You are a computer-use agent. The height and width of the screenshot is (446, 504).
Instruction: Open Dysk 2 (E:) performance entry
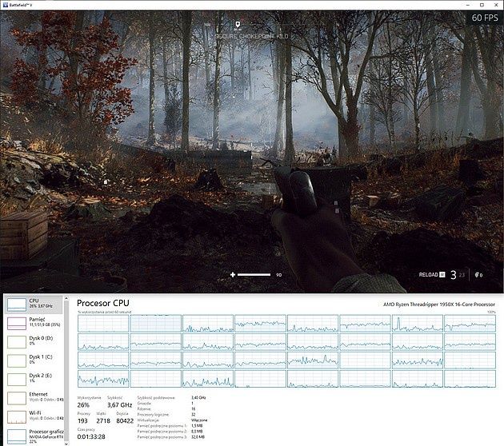34,379
